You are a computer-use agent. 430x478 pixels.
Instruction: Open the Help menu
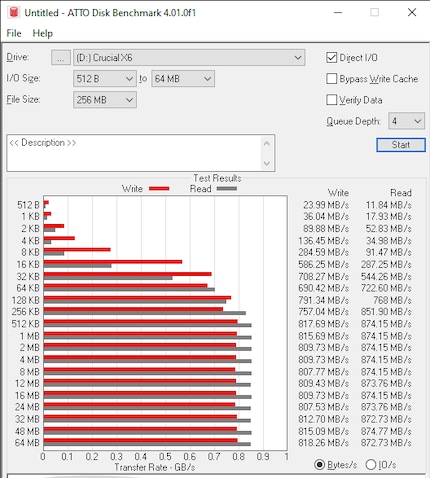click(43, 33)
